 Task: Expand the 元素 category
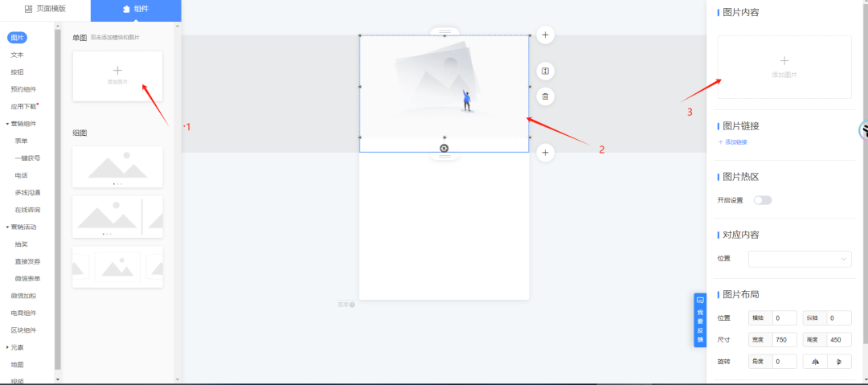click(x=8, y=347)
